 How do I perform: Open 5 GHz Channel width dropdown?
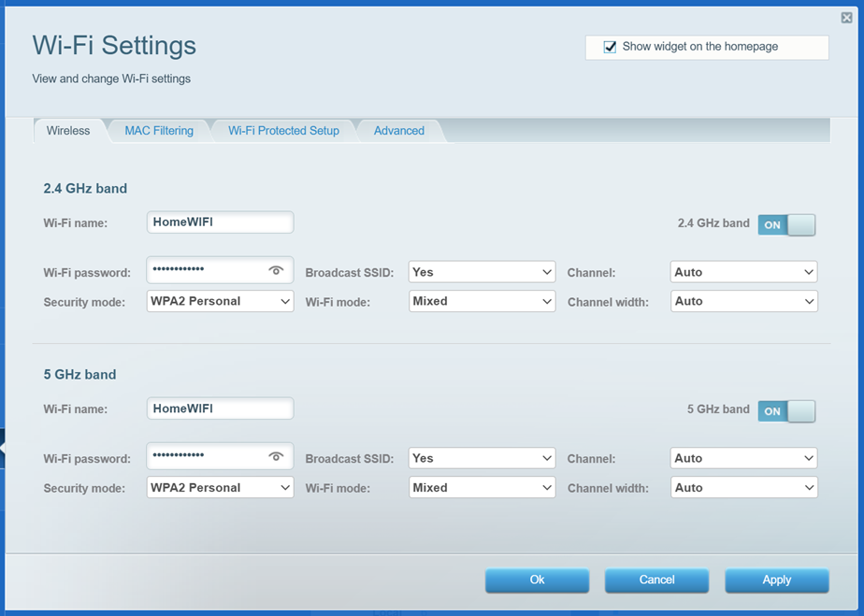(x=744, y=488)
